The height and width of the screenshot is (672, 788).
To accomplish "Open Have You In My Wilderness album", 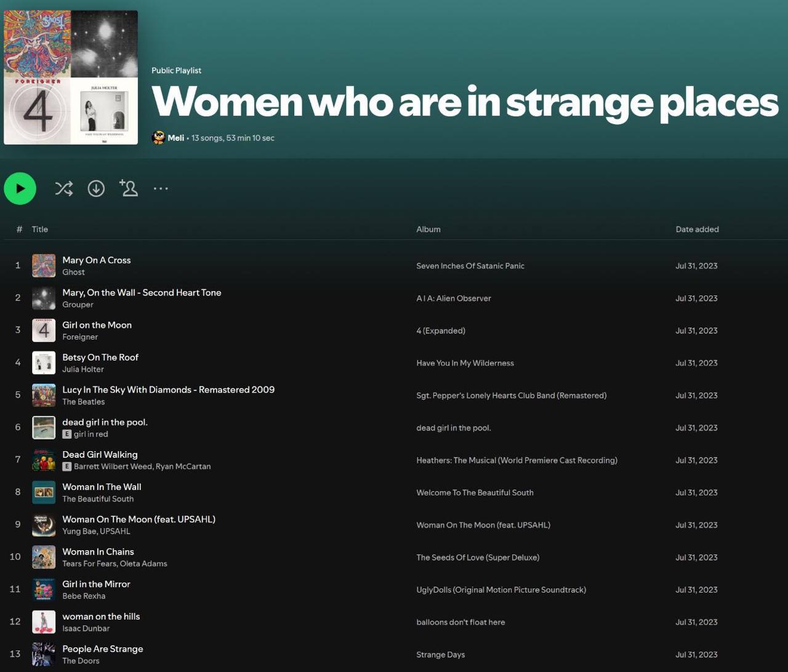I will tap(465, 363).
